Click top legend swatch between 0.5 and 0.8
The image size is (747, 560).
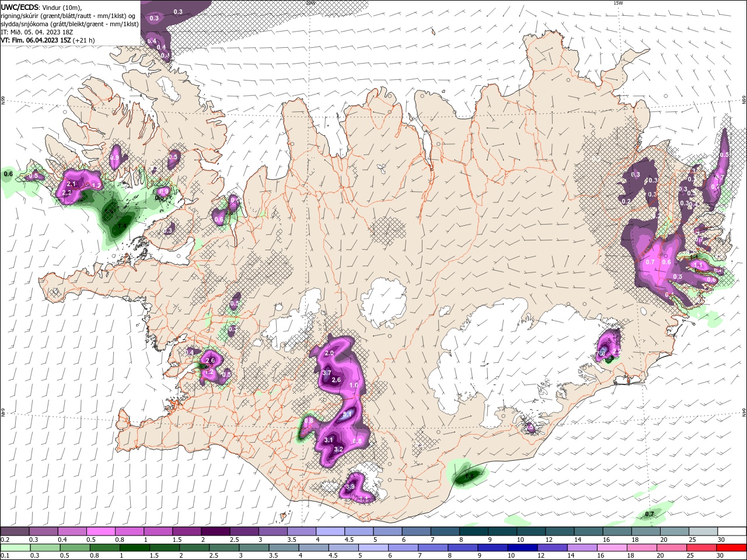tap(101, 531)
